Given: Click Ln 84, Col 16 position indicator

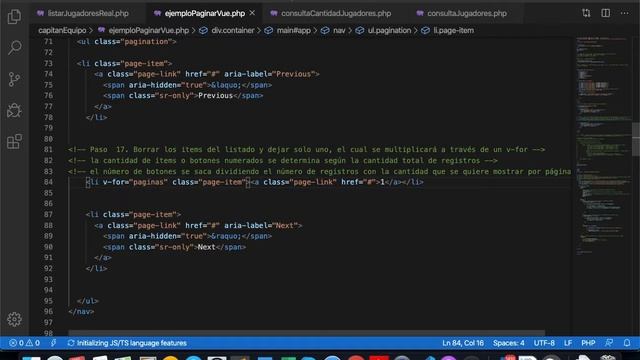Looking at the screenshot, I should tap(463, 343).
